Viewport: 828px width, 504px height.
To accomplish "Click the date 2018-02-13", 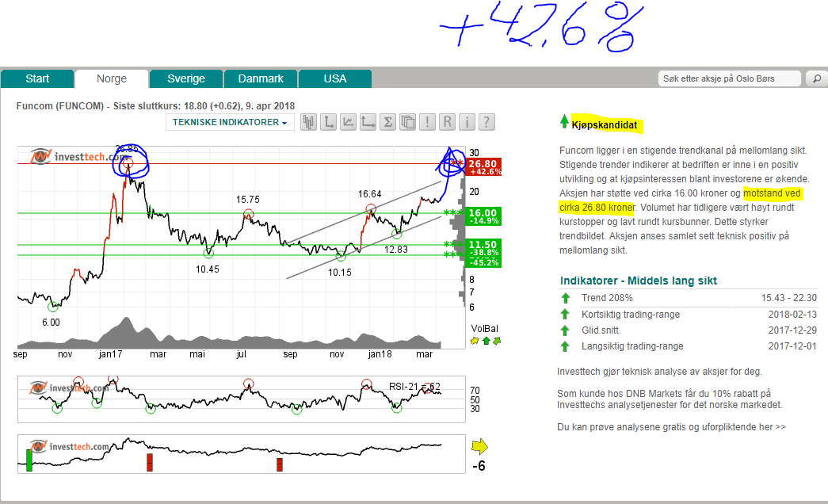I will coord(792,315).
